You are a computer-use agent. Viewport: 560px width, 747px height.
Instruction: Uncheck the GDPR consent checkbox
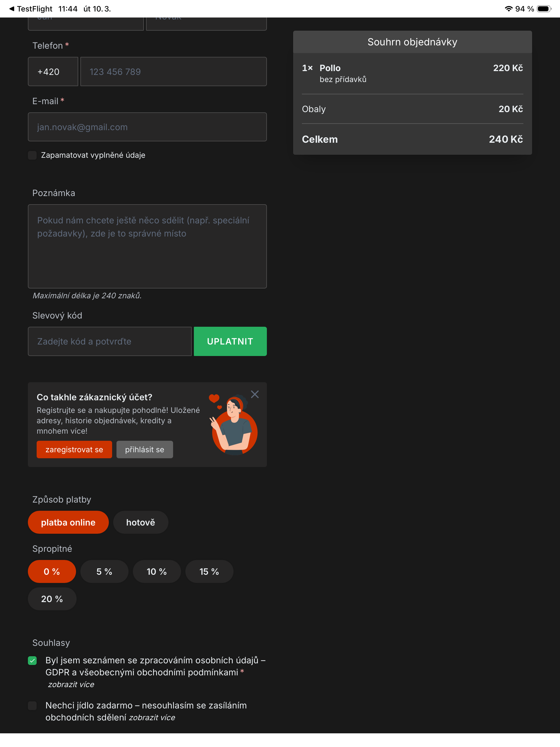[33, 661]
